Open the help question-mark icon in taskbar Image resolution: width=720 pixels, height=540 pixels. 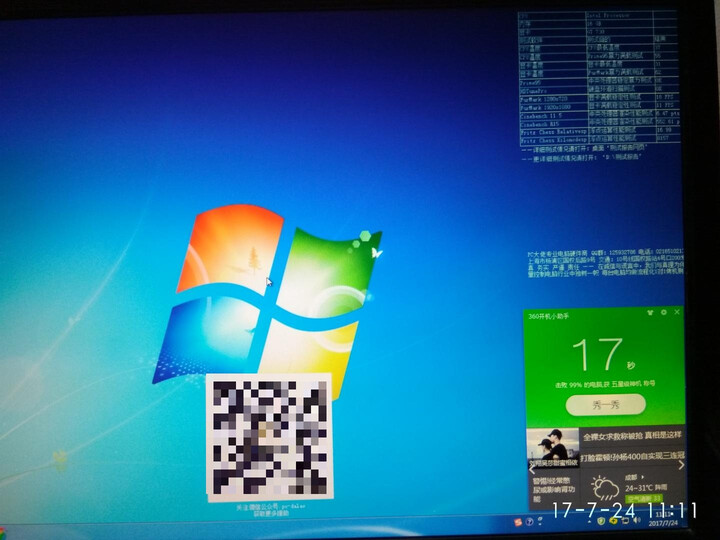tap(529, 522)
